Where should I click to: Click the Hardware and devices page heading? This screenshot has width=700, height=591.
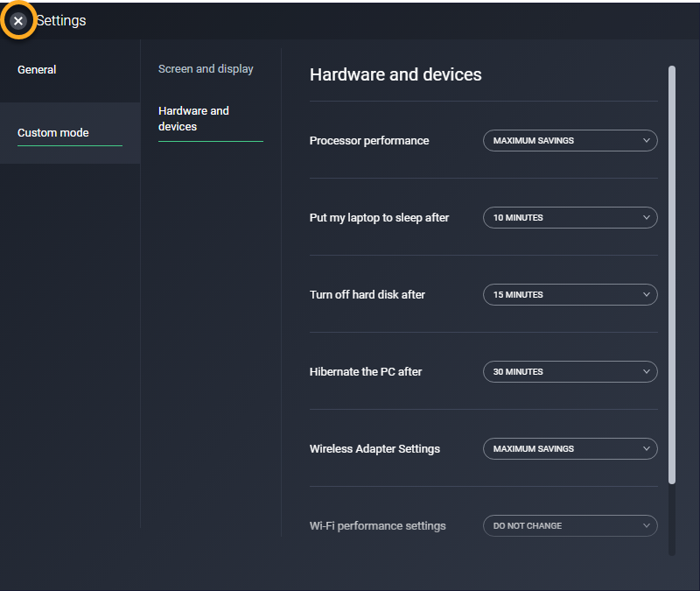tap(395, 75)
